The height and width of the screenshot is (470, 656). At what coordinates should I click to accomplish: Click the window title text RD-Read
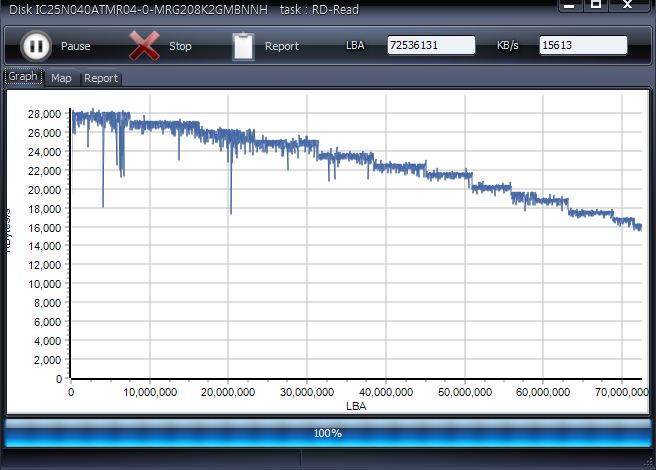pos(336,10)
